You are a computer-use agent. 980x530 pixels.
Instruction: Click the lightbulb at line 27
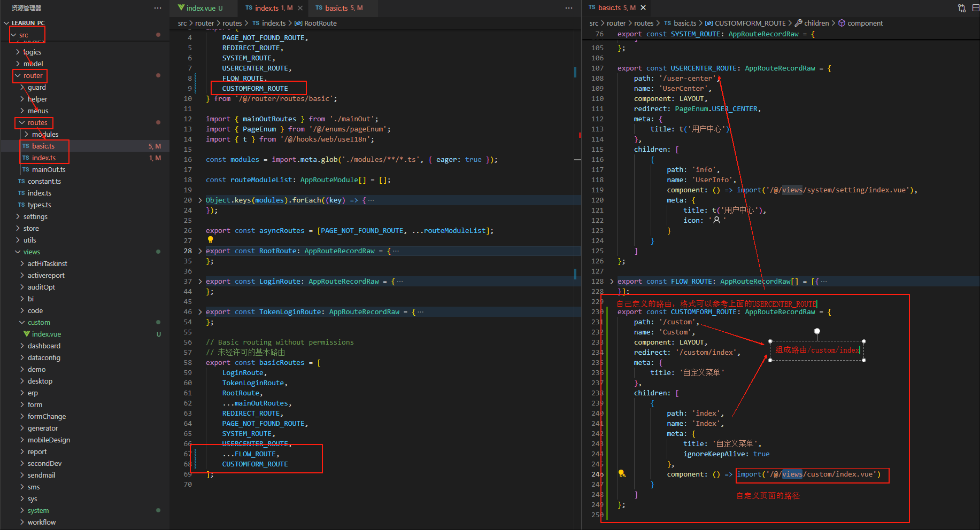[210, 240]
